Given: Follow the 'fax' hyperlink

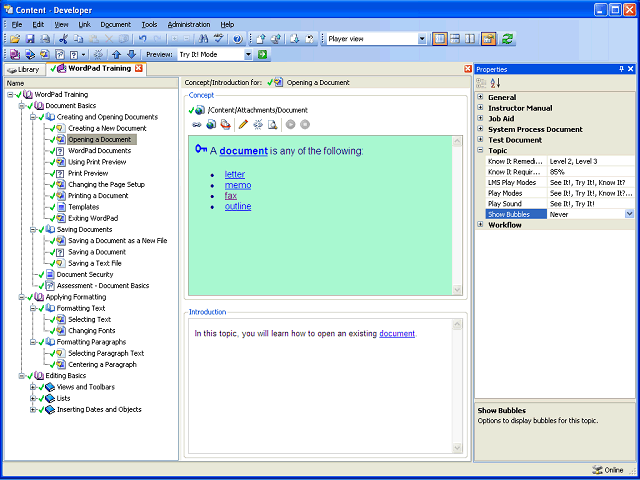Looking at the screenshot, I should (231, 196).
